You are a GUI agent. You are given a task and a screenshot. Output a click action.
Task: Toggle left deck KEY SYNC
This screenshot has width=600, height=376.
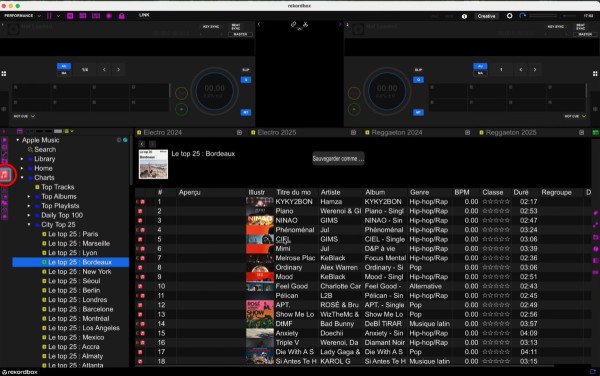pos(211,27)
